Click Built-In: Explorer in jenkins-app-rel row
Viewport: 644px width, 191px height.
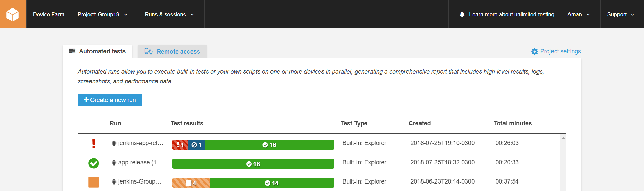[x=364, y=143]
